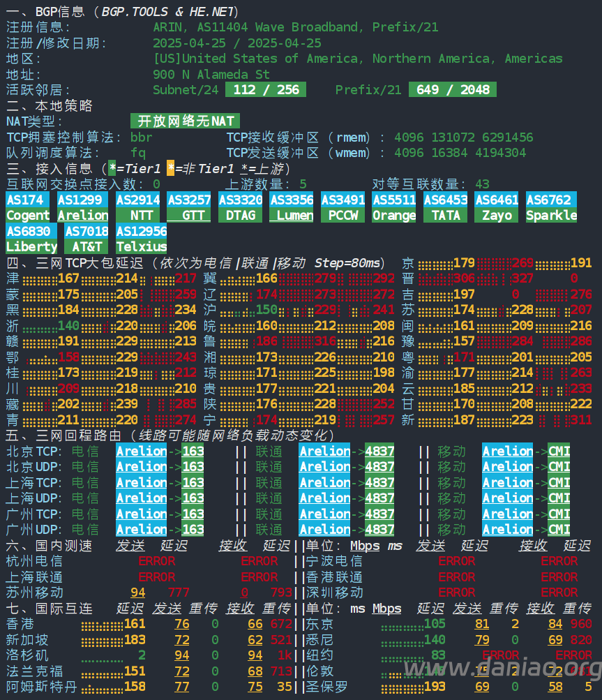Click the 浙 telecom latency 140
Viewport: 602px width, 700px height.
tap(68, 325)
